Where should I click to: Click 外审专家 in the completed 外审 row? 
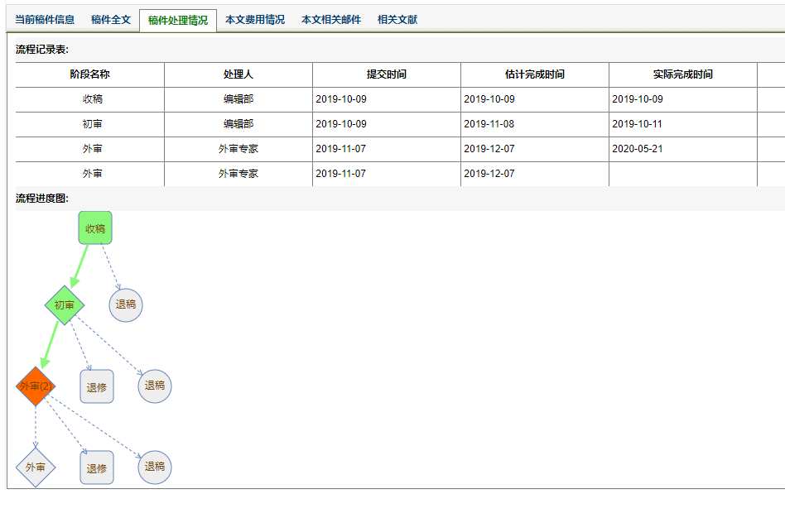click(x=238, y=149)
